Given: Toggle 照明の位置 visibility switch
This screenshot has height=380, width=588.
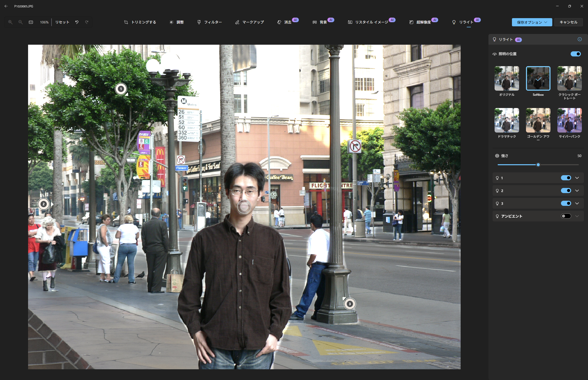Looking at the screenshot, I should tap(575, 54).
